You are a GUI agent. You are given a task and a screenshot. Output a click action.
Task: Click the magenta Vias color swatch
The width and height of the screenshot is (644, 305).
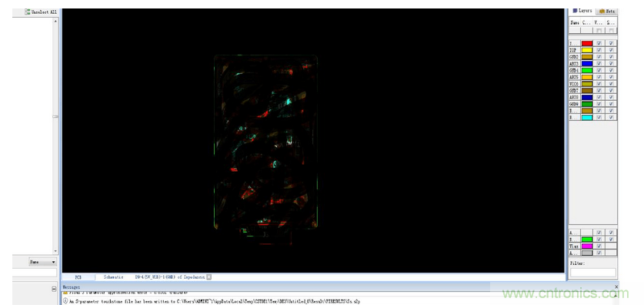(x=587, y=246)
